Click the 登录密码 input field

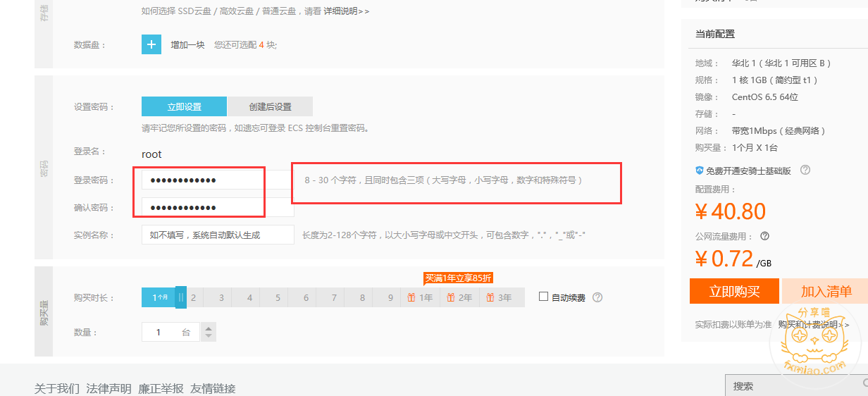[x=218, y=180]
